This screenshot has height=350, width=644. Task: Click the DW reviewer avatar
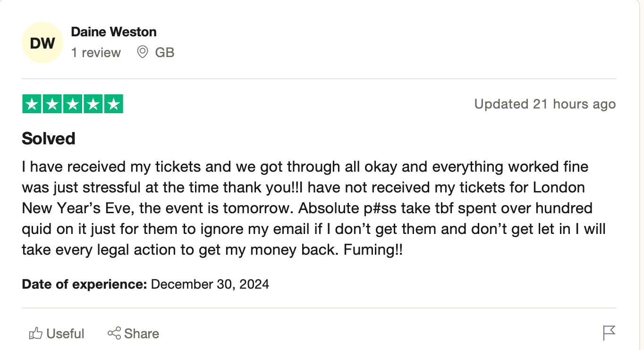[x=42, y=43]
